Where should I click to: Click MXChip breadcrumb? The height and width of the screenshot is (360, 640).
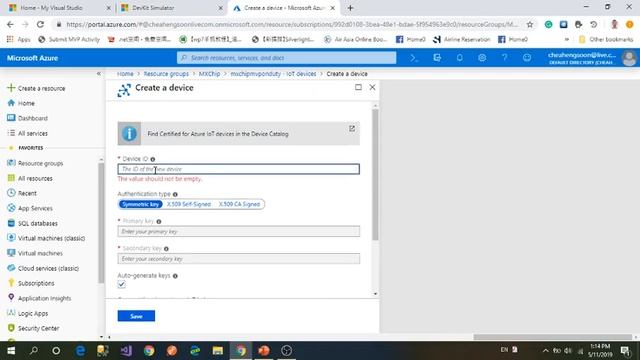(209, 74)
